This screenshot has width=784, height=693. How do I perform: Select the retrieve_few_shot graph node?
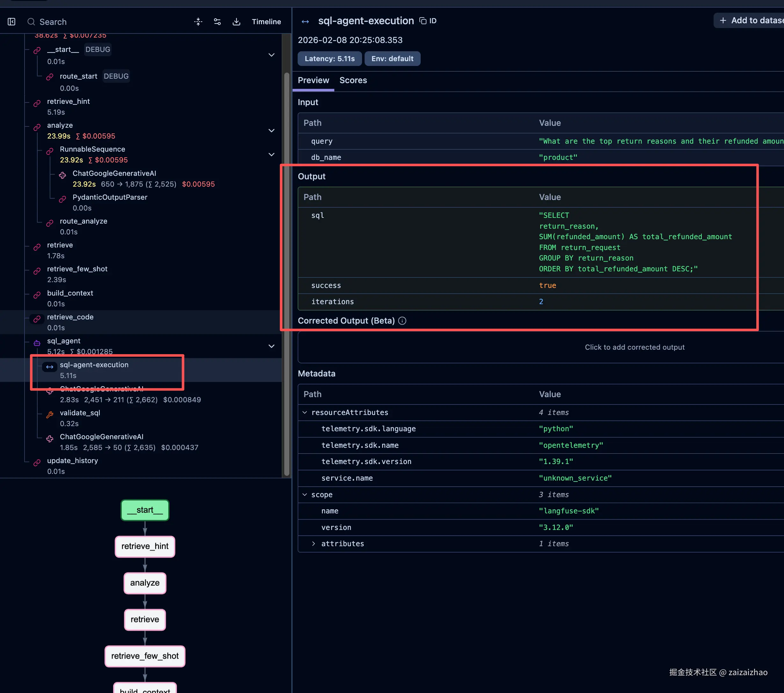click(x=145, y=656)
